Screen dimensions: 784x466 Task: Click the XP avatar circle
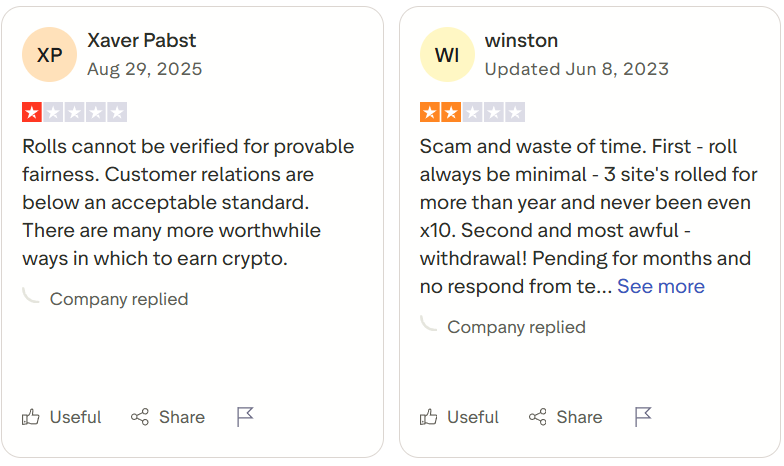[x=49, y=55]
